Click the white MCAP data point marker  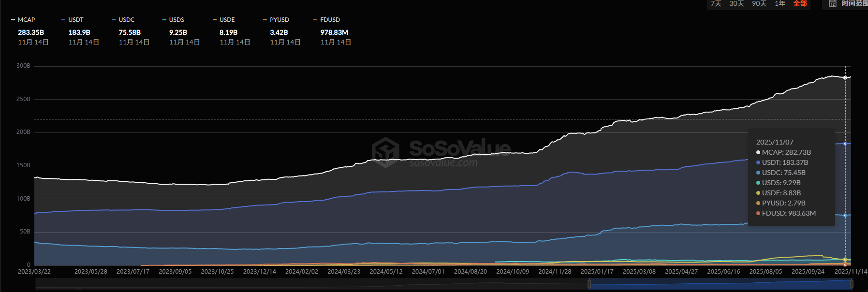845,78
